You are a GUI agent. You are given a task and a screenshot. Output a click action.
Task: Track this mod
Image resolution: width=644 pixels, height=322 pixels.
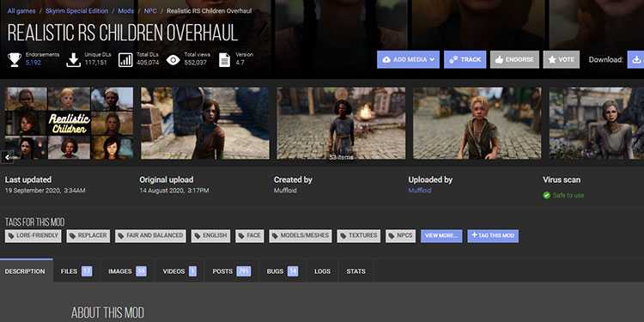tap(465, 59)
